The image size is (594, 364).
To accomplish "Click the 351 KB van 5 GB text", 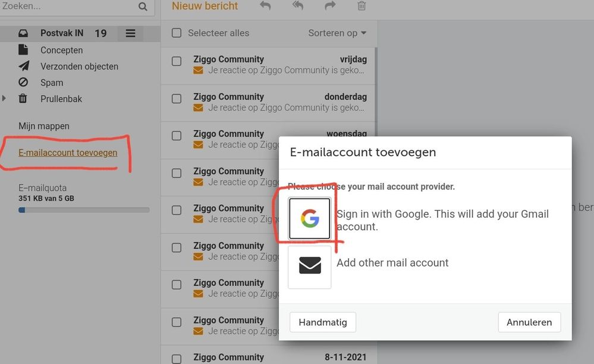I will pyautogui.click(x=46, y=198).
